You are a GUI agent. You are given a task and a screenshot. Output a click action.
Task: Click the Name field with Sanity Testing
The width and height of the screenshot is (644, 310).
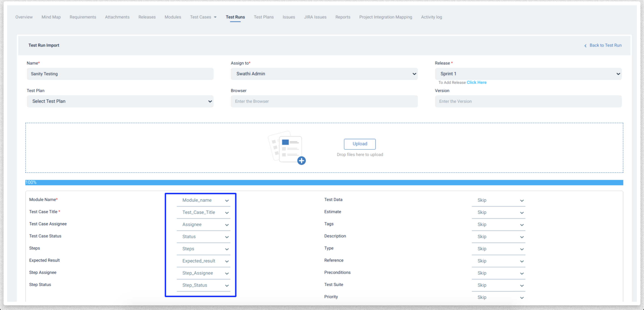pyautogui.click(x=120, y=74)
